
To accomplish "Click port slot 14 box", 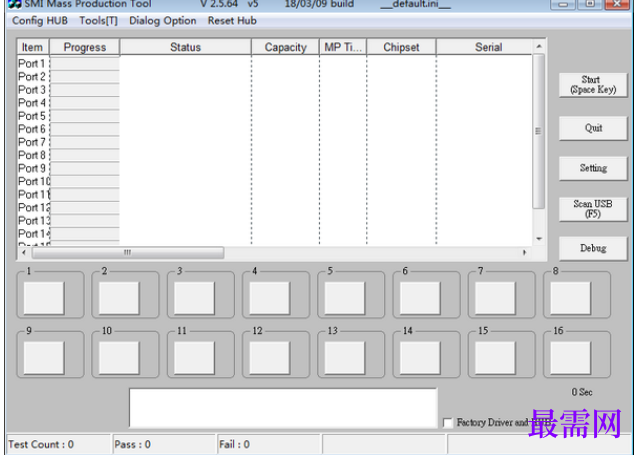I will 420,358.
